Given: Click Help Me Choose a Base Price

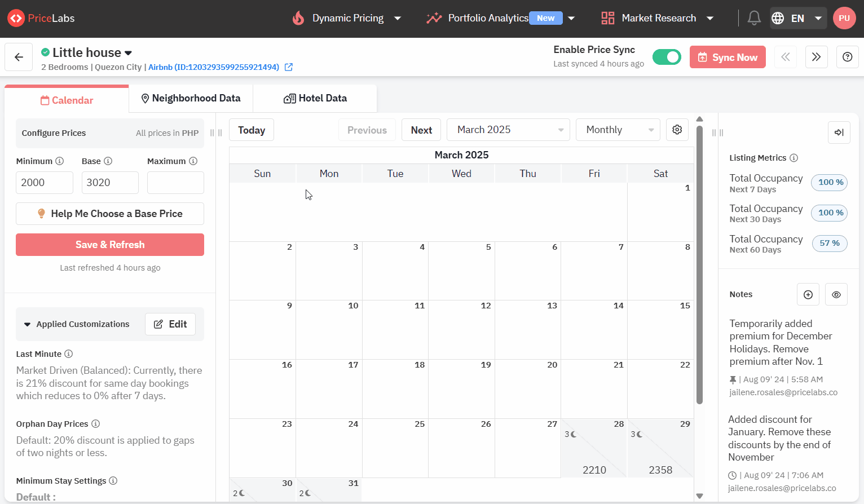Looking at the screenshot, I should 110,214.
